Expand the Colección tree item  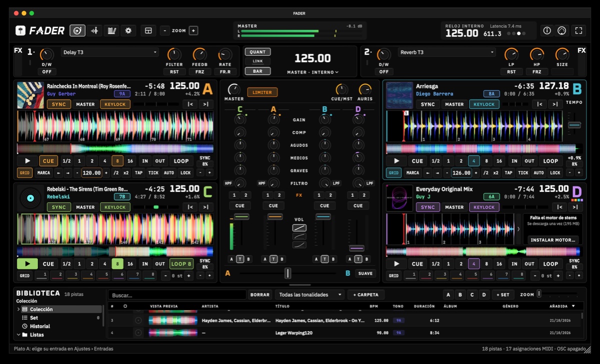tap(18, 309)
